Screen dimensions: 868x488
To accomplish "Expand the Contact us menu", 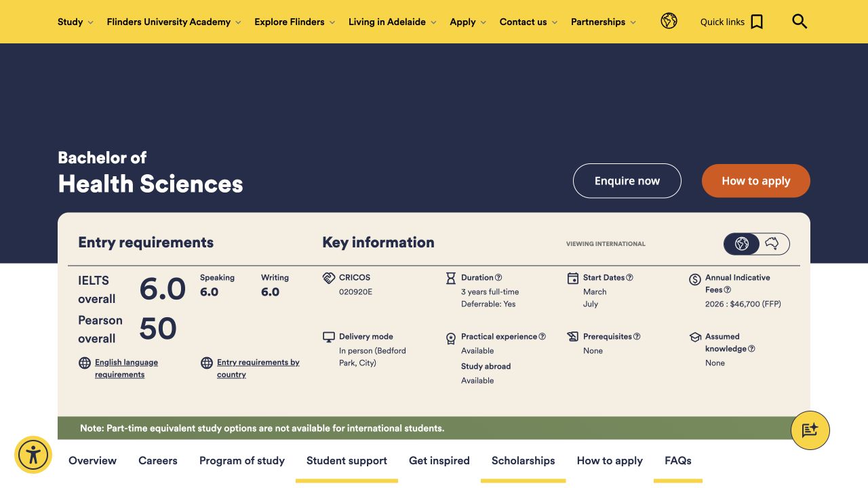I will pos(529,22).
